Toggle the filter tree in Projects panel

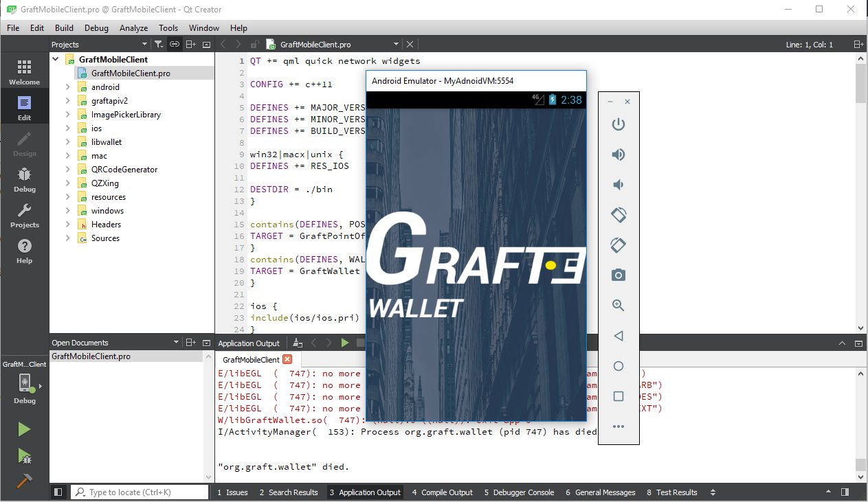(157, 44)
